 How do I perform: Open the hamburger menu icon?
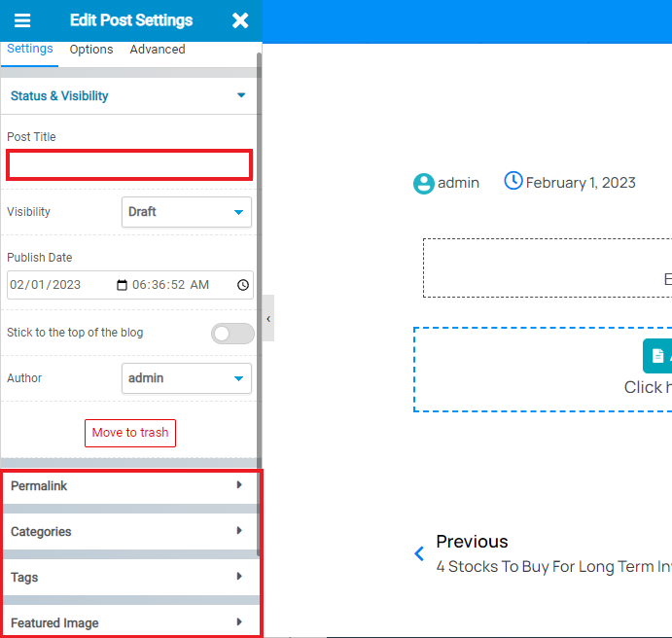[22, 20]
